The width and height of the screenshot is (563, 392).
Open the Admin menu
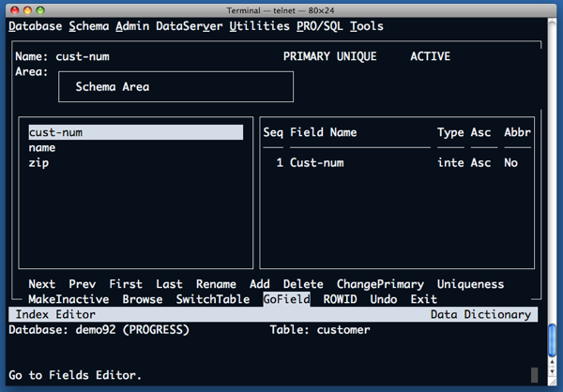(x=132, y=26)
